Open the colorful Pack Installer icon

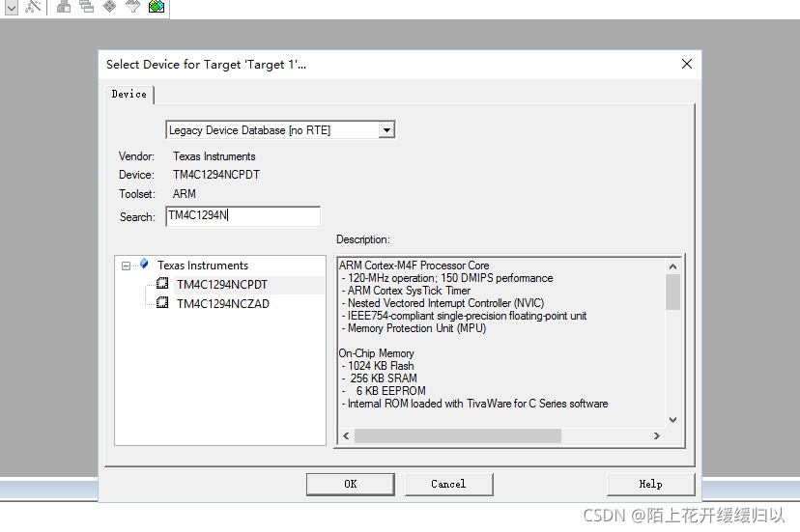(157, 6)
